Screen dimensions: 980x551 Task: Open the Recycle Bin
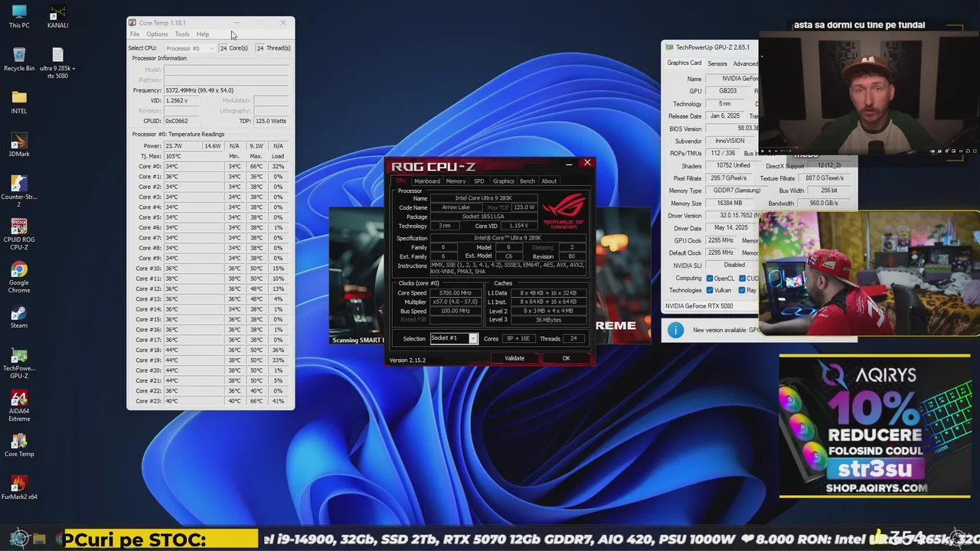point(19,59)
